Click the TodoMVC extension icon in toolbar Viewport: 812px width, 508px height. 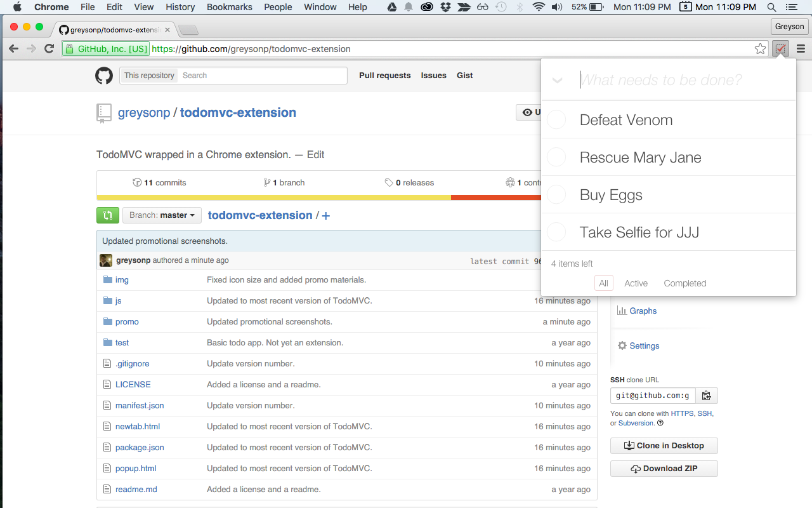(x=780, y=49)
